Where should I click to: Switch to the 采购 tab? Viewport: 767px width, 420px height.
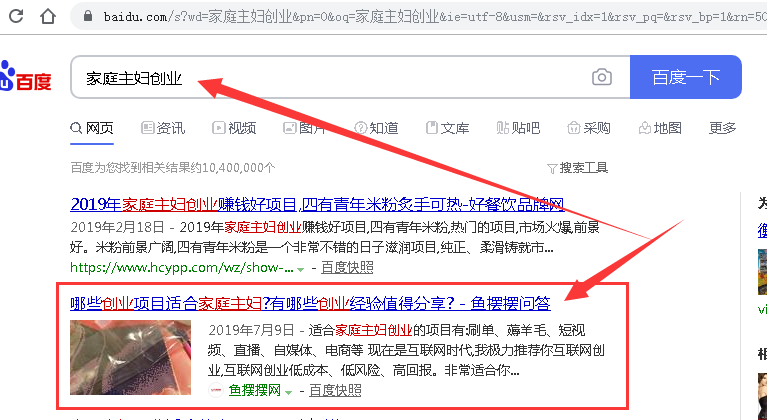(x=589, y=128)
